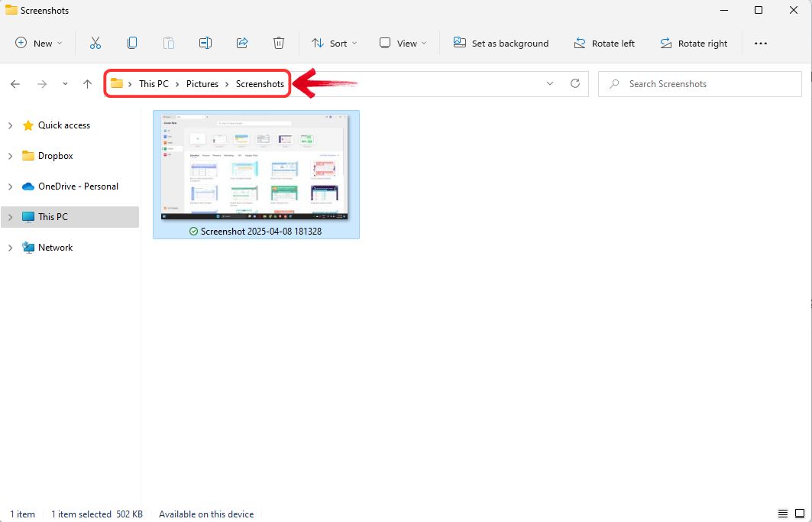Viewport: 812px width, 522px height.
Task: Copy the selected file to clipboard
Action: 131,43
